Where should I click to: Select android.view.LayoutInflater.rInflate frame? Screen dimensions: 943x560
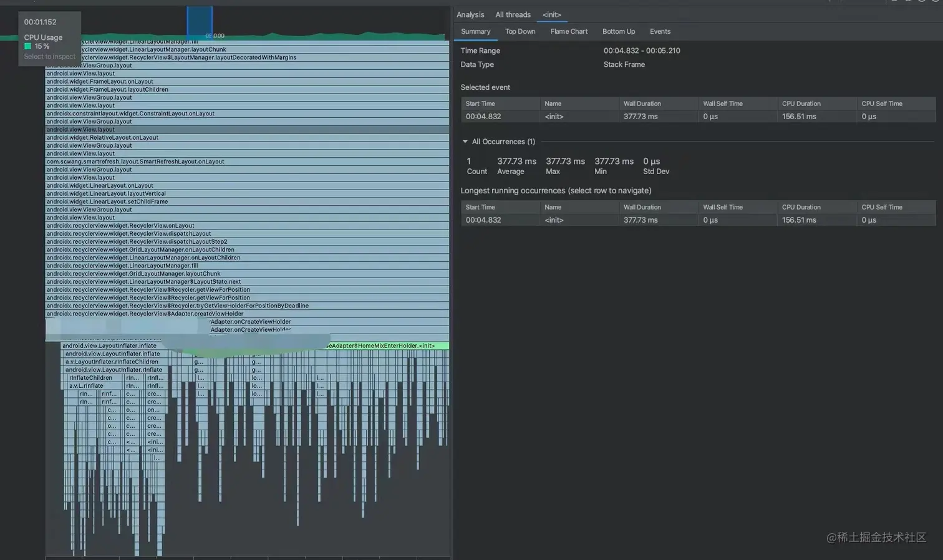[115, 370]
